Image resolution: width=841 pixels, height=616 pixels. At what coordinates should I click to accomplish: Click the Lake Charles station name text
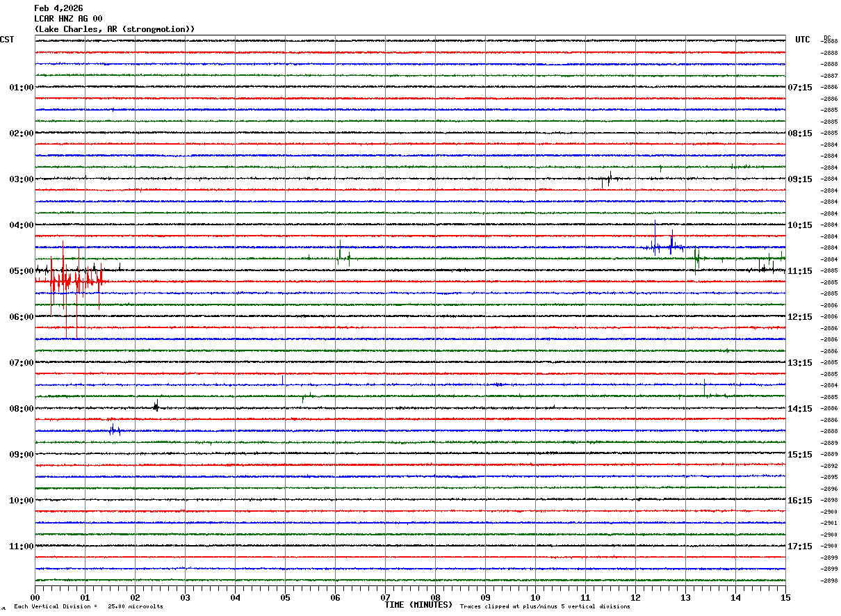pos(115,29)
